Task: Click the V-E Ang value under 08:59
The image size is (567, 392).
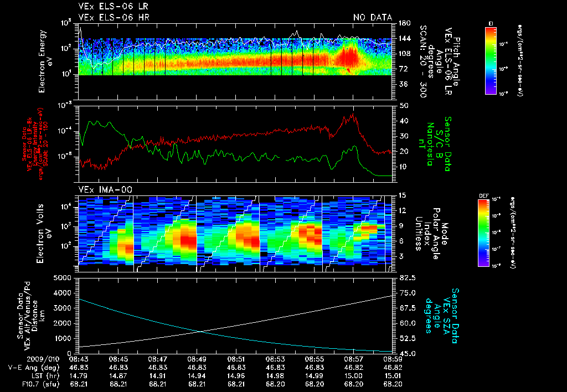Action: (393, 368)
